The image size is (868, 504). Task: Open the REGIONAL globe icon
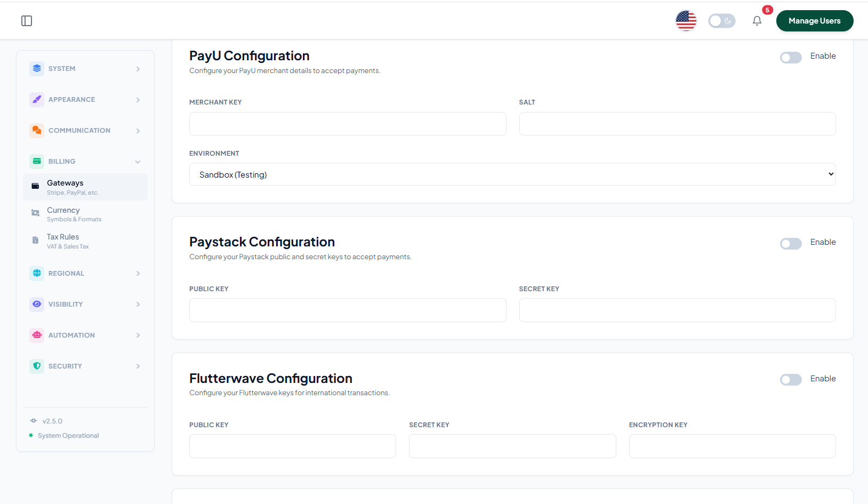coord(36,273)
